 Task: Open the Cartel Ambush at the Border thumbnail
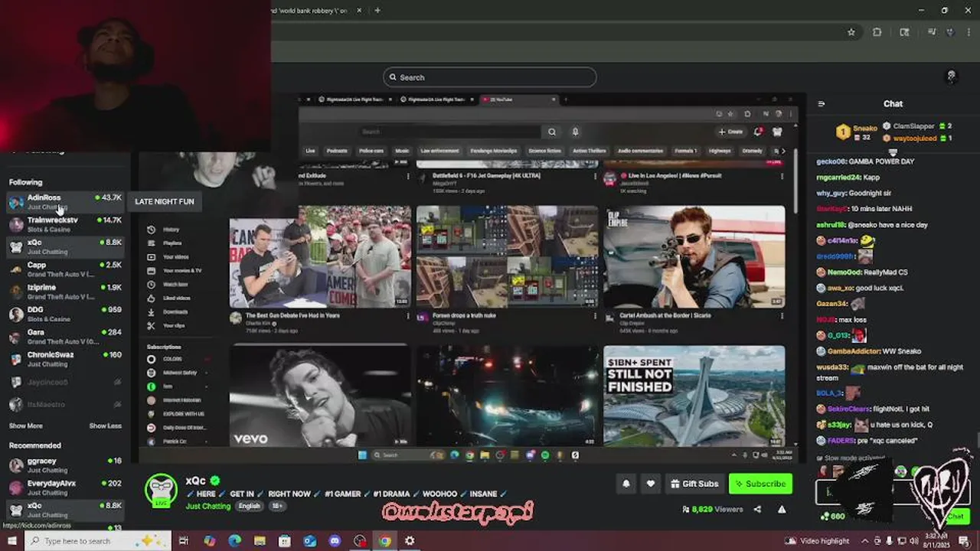[x=694, y=256]
